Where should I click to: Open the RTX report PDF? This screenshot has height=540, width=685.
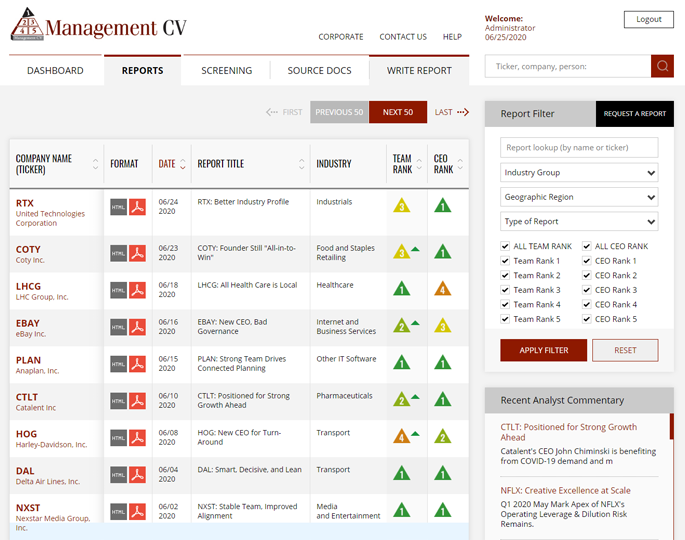click(x=138, y=207)
